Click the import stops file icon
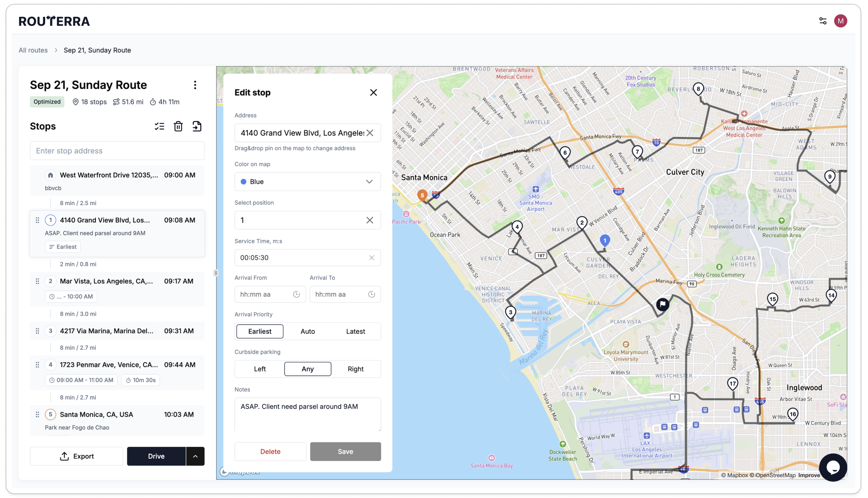Viewport: 868px width, 498px height. coord(197,127)
